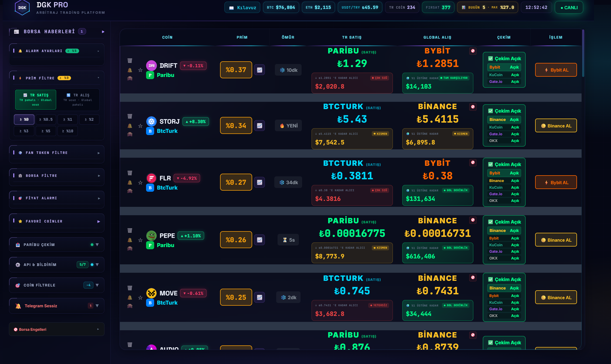Toggle Çekim Açık checkbox in PEPE row

491,222
